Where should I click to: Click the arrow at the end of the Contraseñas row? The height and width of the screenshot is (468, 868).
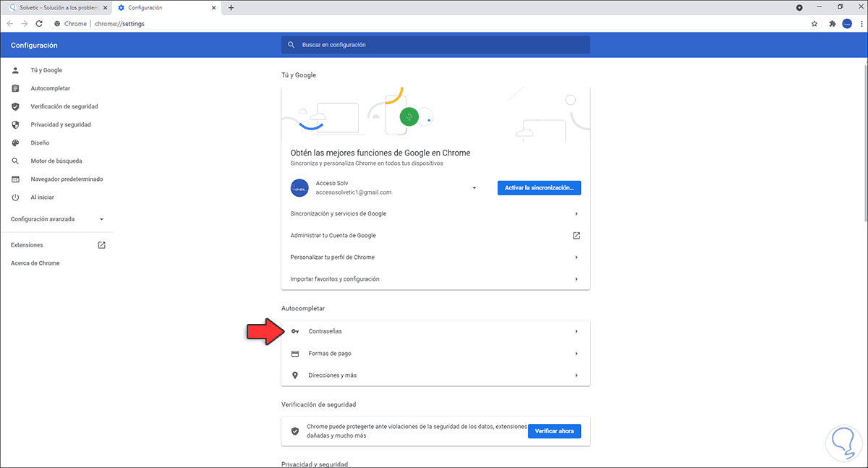coord(576,331)
